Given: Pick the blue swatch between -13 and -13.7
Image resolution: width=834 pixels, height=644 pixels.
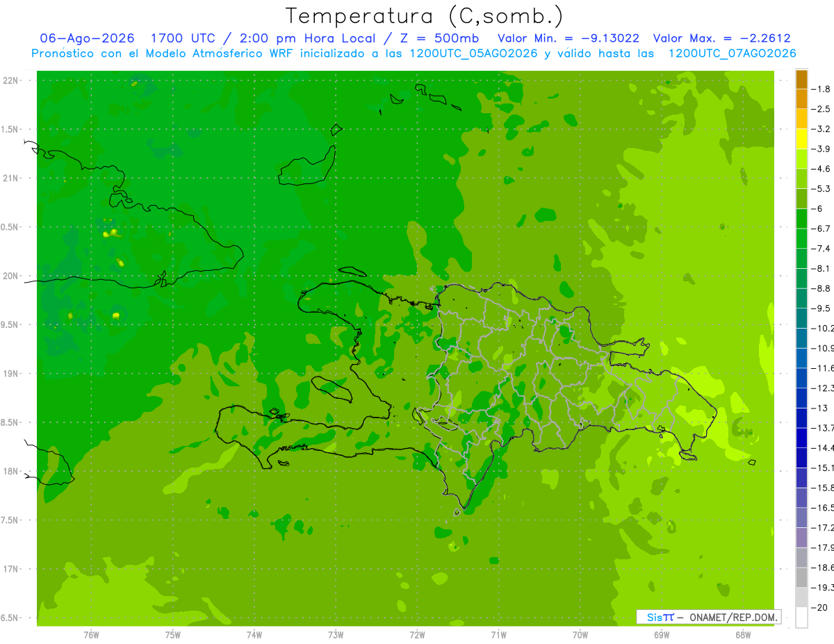Looking at the screenshot, I should pyautogui.click(x=801, y=418).
